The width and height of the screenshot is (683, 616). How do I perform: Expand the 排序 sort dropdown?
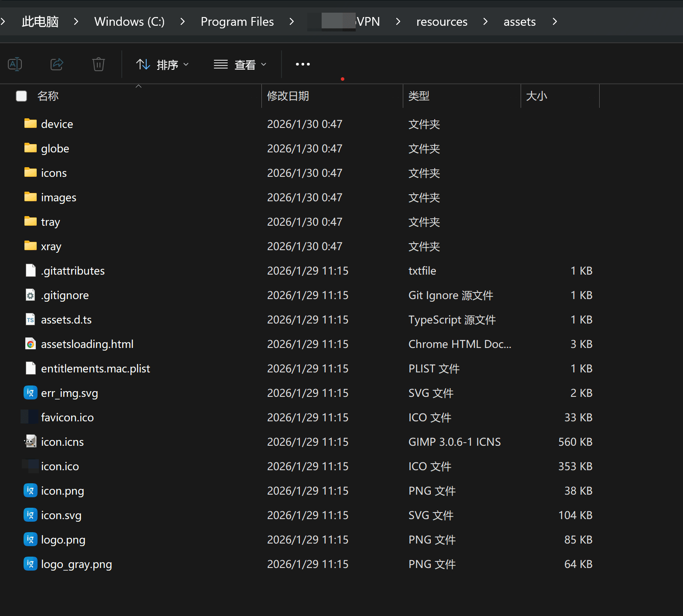click(x=162, y=65)
